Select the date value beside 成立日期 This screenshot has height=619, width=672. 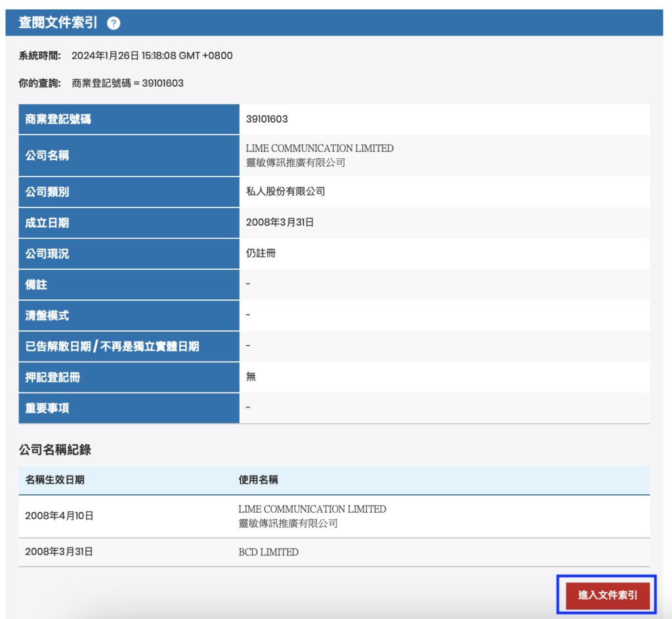280,223
